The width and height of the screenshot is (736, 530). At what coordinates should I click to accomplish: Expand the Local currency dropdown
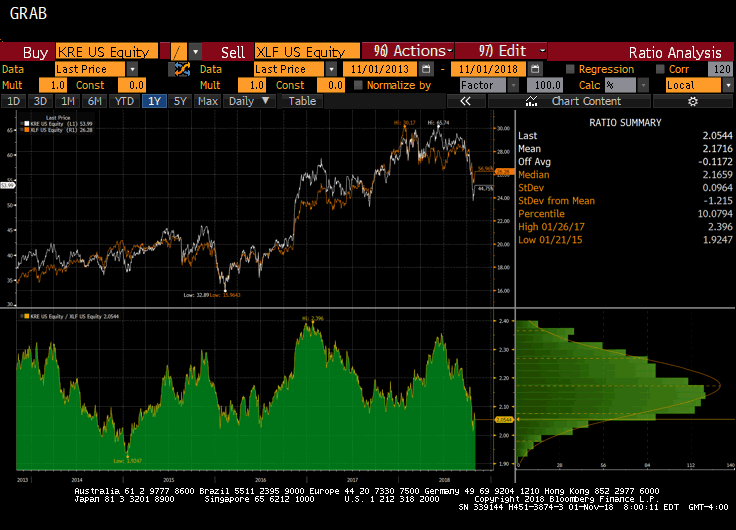pyautogui.click(x=728, y=85)
